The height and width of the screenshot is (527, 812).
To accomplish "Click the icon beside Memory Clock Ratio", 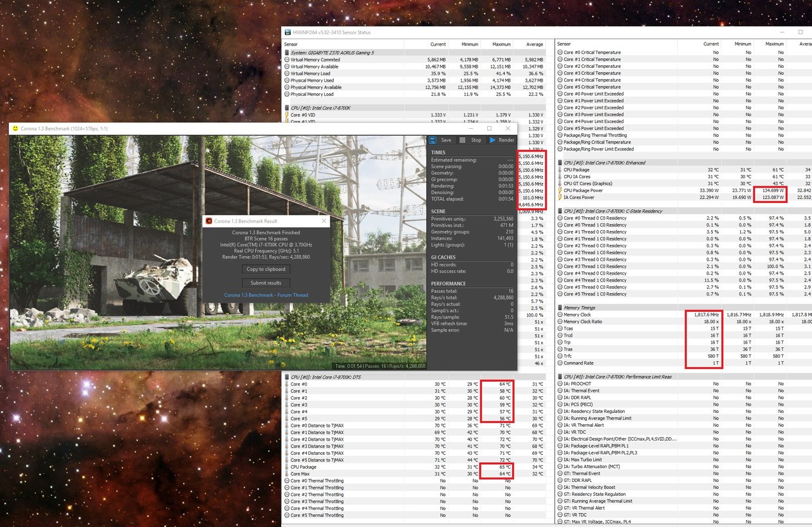I will click(x=560, y=322).
